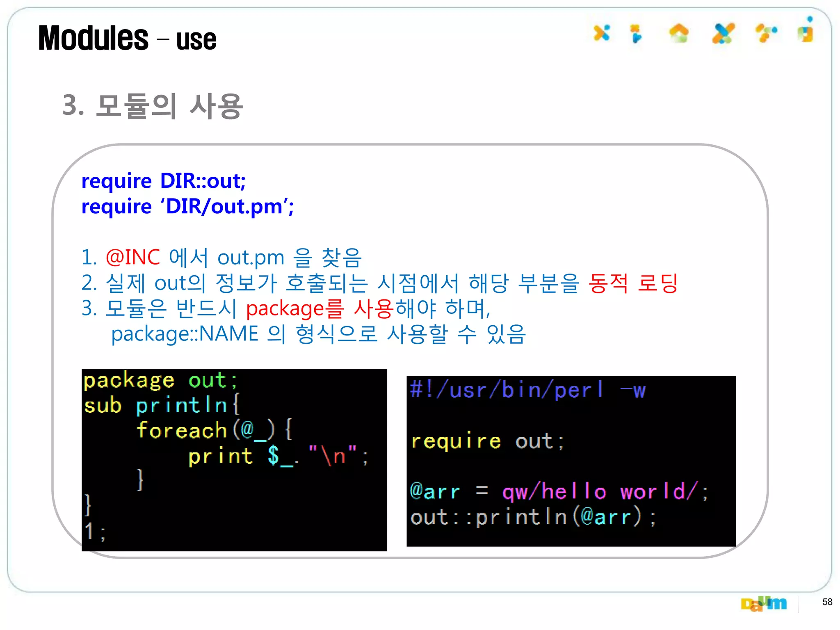This screenshot has width=840, height=630.
Task: Click the icon of stacked orange and blue blocks
Action: point(636,33)
